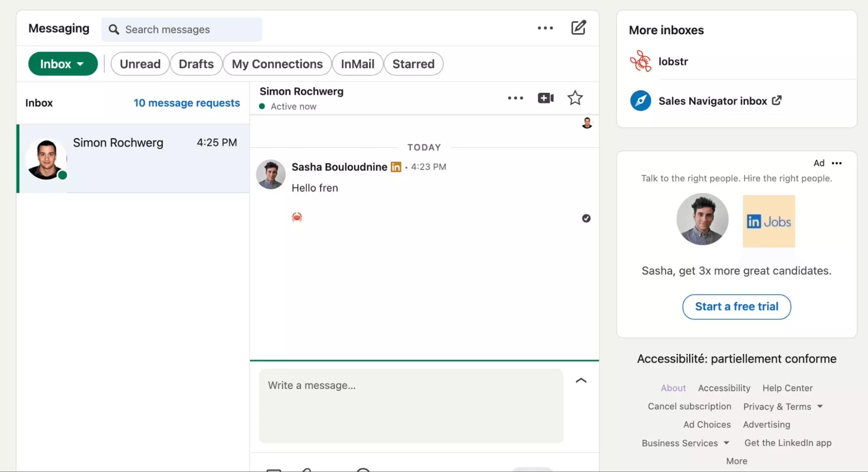Switch to the InMail tab
The height and width of the screenshot is (472, 868).
pos(357,63)
